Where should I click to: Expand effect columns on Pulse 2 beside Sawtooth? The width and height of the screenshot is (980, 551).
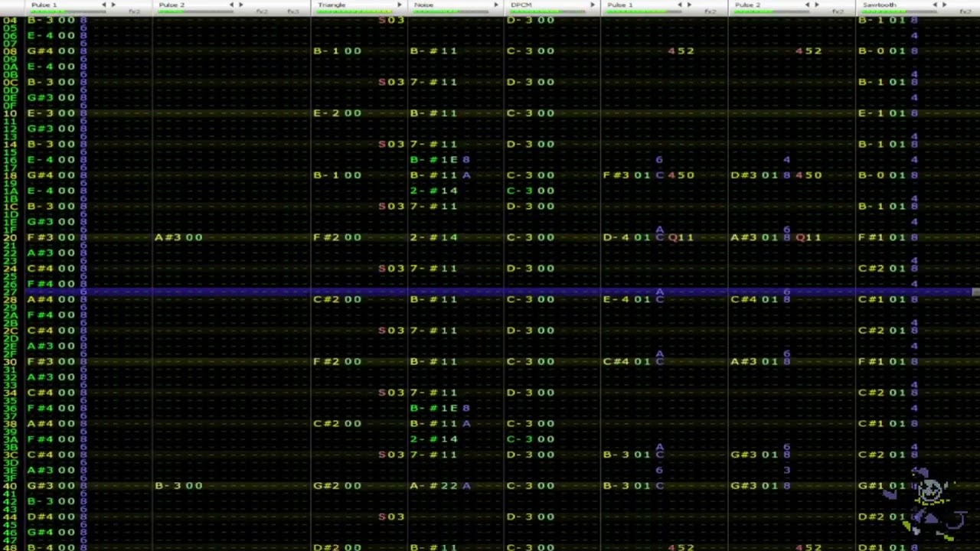pyautogui.click(x=817, y=5)
